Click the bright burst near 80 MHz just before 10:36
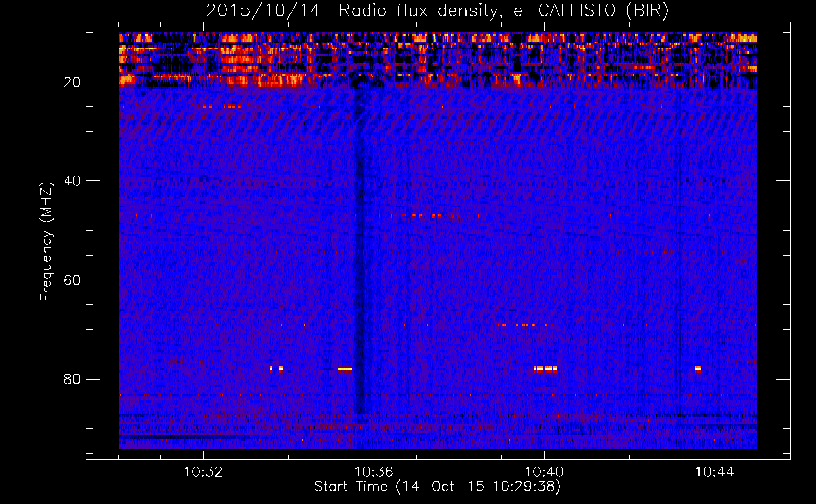This screenshot has width=816, height=504. tap(345, 369)
